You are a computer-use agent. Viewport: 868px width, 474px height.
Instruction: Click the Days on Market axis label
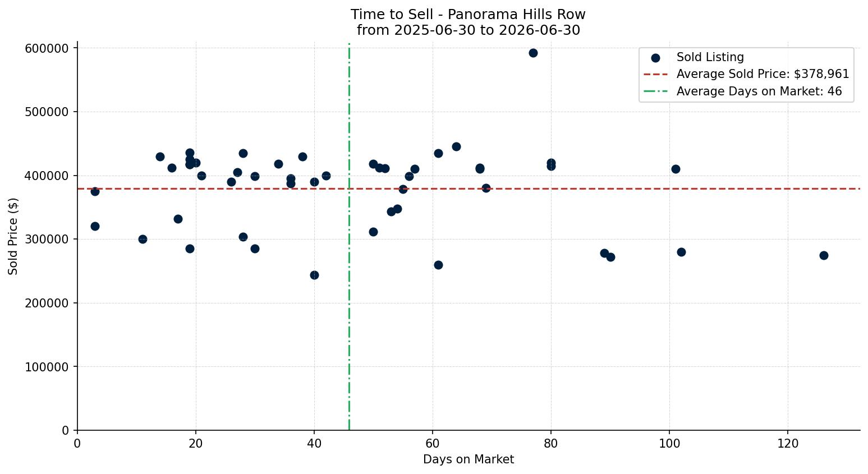tap(469, 459)
